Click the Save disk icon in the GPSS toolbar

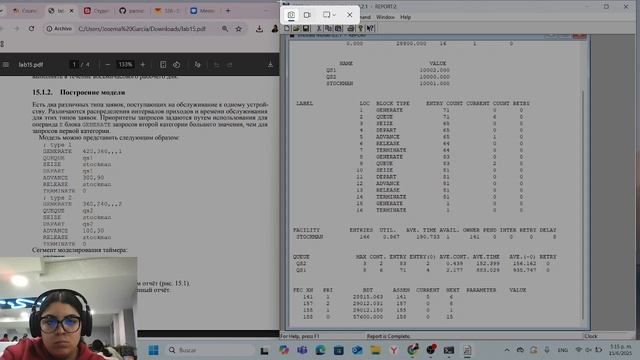tap(306, 29)
